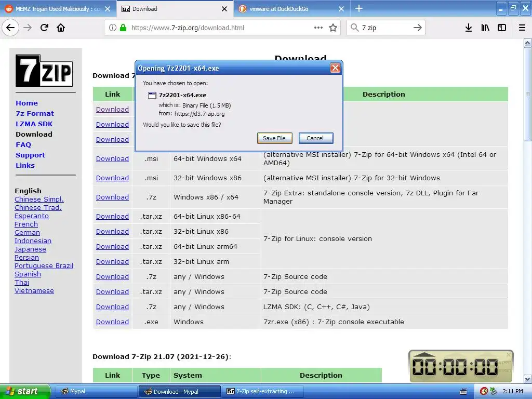
Task: Switch language to Chinese Simpl.
Action: pyautogui.click(x=39, y=199)
